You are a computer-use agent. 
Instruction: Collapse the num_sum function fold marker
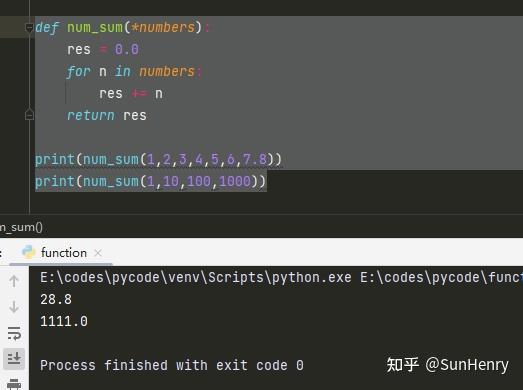[x=29, y=27]
